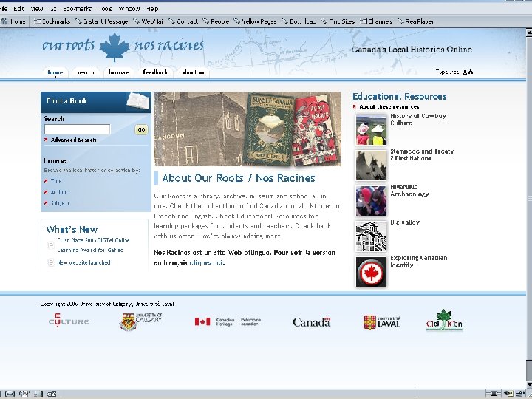Open the Channels toolbar folder

pos(376,21)
